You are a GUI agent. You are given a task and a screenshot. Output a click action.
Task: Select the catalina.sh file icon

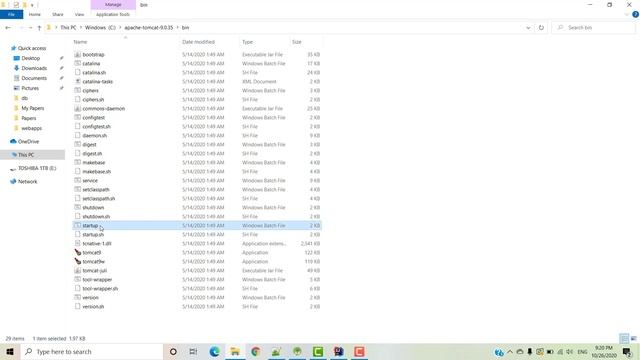(x=78, y=72)
